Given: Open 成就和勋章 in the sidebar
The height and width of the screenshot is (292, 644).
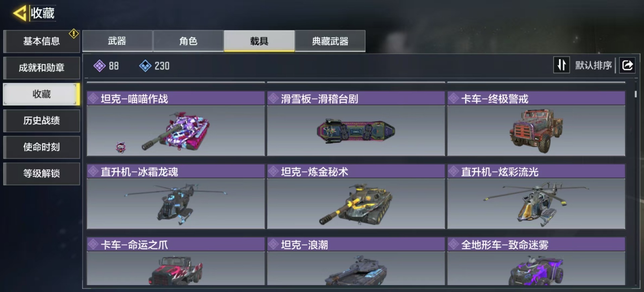Looking at the screenshot, I should (x=42, y=68).
